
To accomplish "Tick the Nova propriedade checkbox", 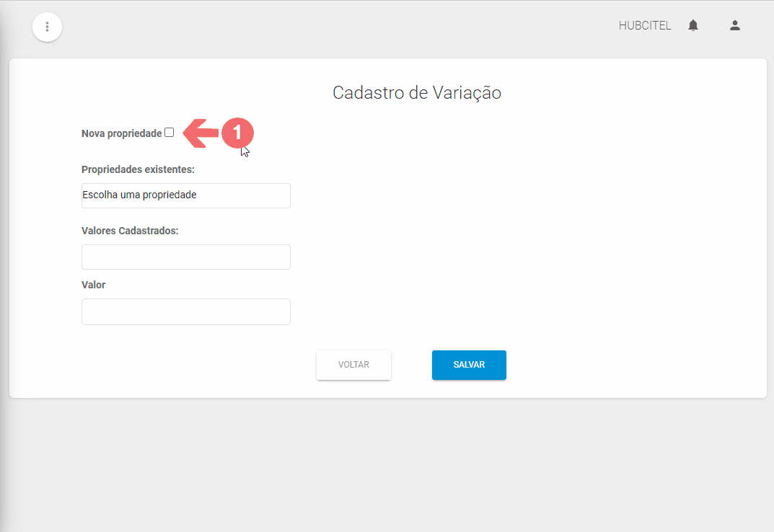I will tap(170, 132).
